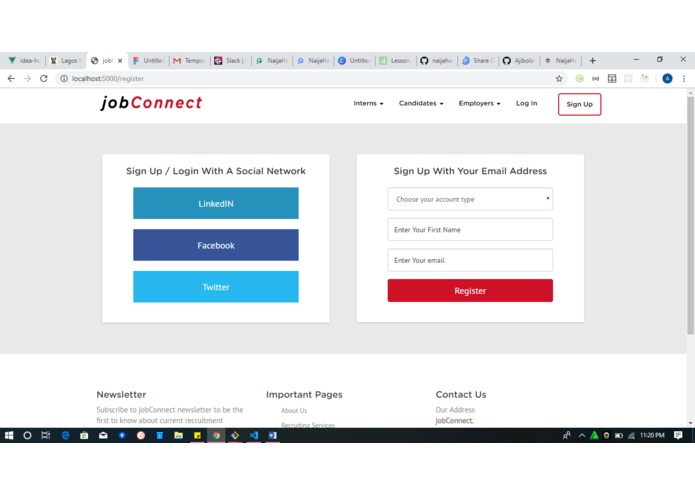Open the Choose your account type dropdown

pos(470,199)
